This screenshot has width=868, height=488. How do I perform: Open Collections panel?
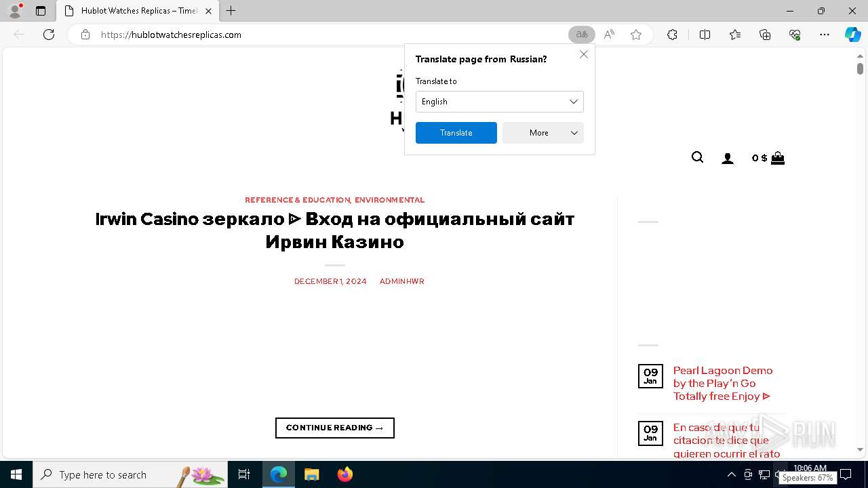coord(765,35)
